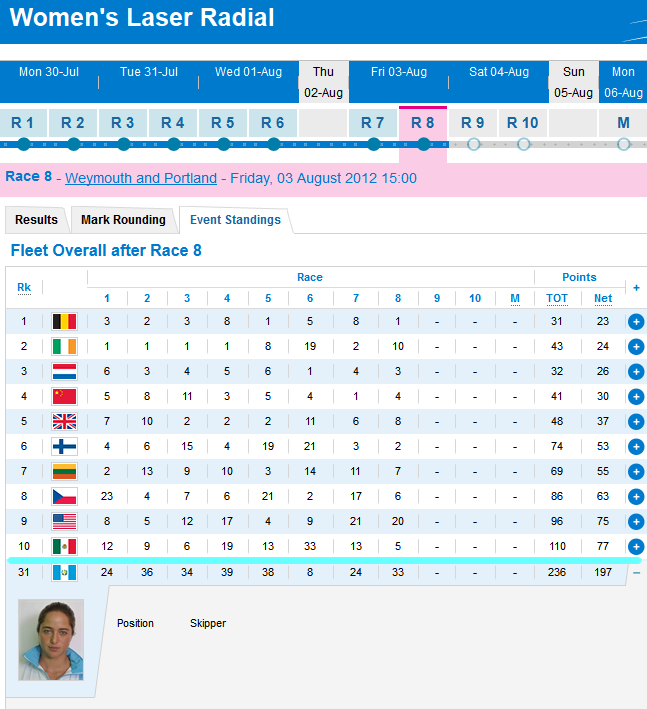Viewport: 647px width, 709px height.
Task: Click the M race hollow timeline marker
Action: click(623, 144)
